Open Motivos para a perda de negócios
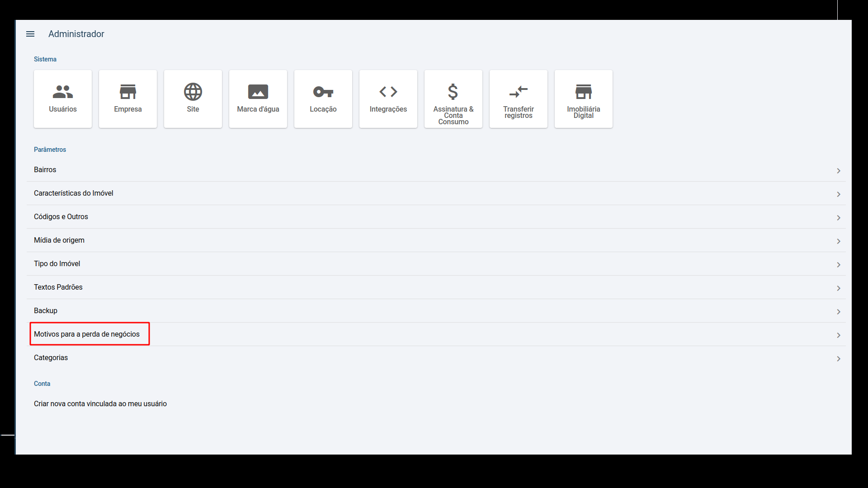This screenshot has width=868, height=488. pyautogui.click(x=436, y=334)
